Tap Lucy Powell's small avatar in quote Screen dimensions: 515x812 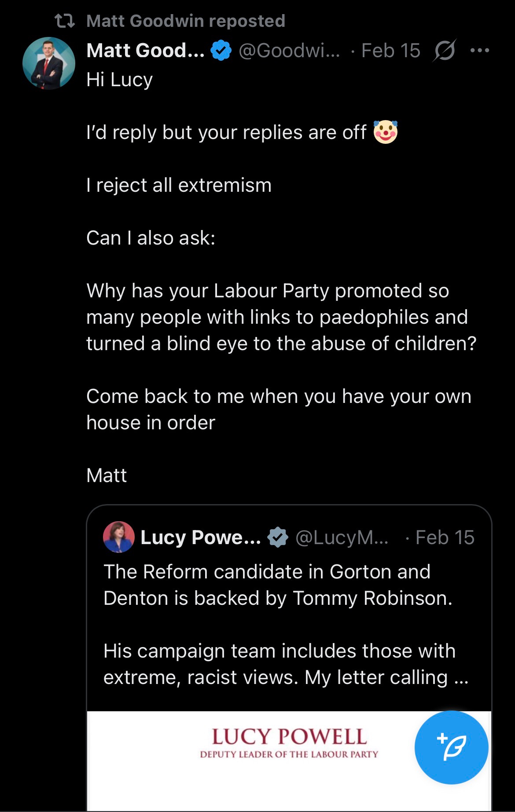[x=118, y=537]
